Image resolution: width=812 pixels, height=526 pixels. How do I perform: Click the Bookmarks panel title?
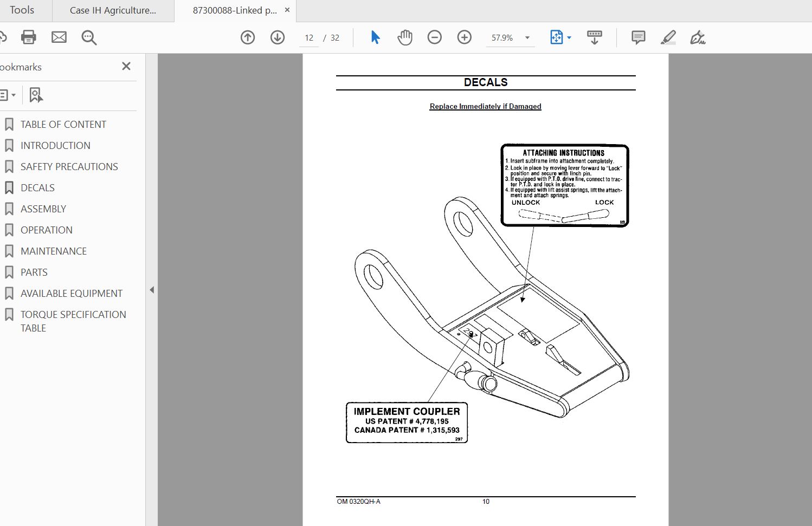point(21,67)
